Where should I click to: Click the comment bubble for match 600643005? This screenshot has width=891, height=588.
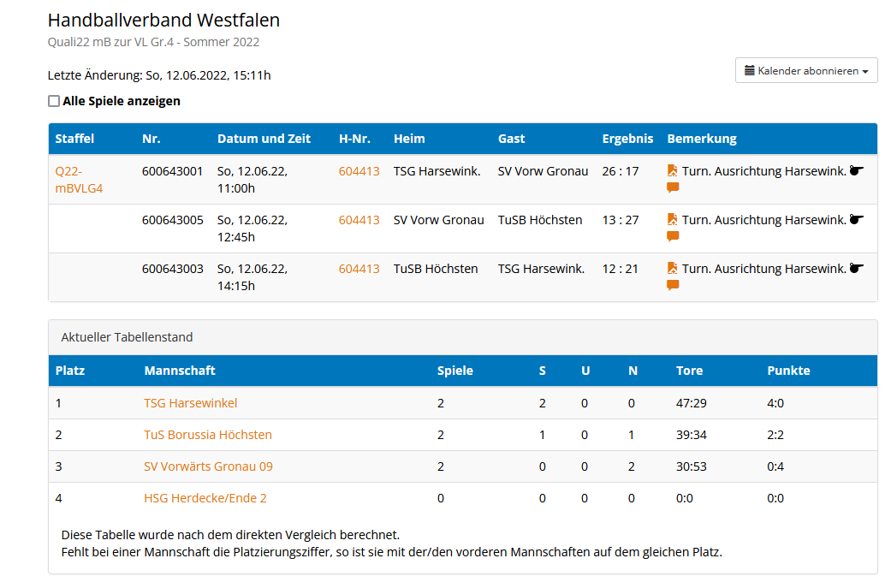tap(673, 236)
